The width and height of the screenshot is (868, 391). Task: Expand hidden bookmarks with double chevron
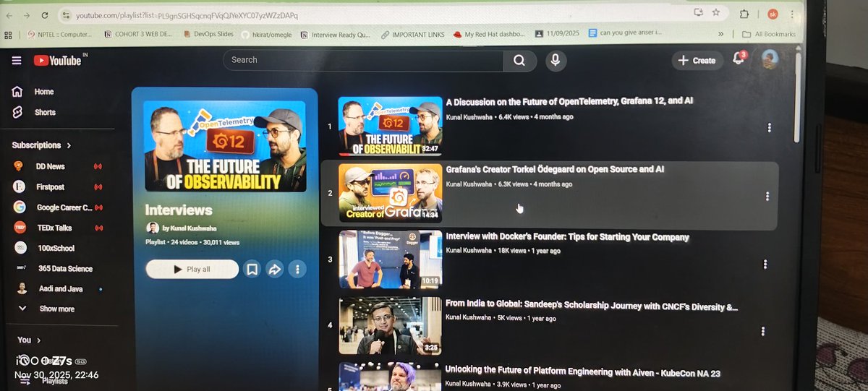(720, 34)
